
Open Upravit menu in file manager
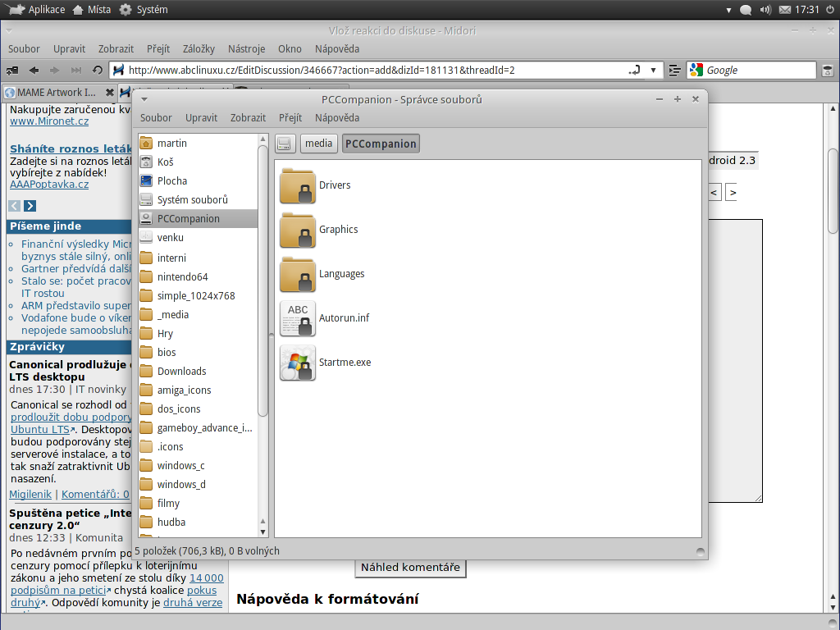click(x=202, y=118)
